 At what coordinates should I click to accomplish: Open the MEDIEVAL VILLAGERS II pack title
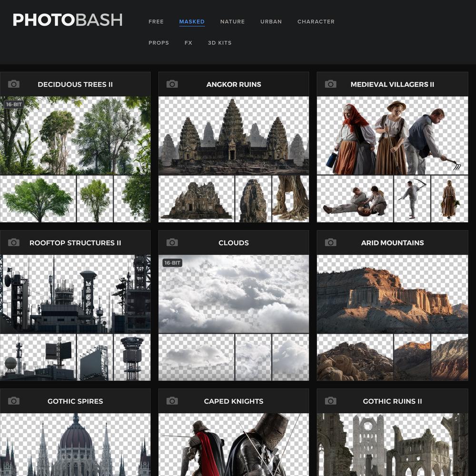pyautogui.click(x=392, y=84)
